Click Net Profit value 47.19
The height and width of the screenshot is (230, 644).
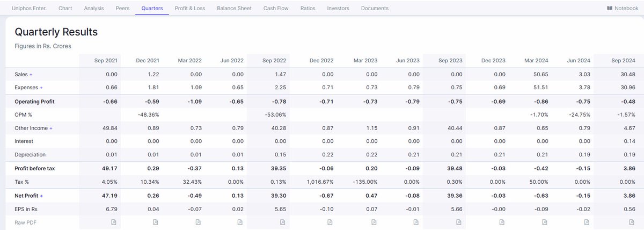[109, 195]
